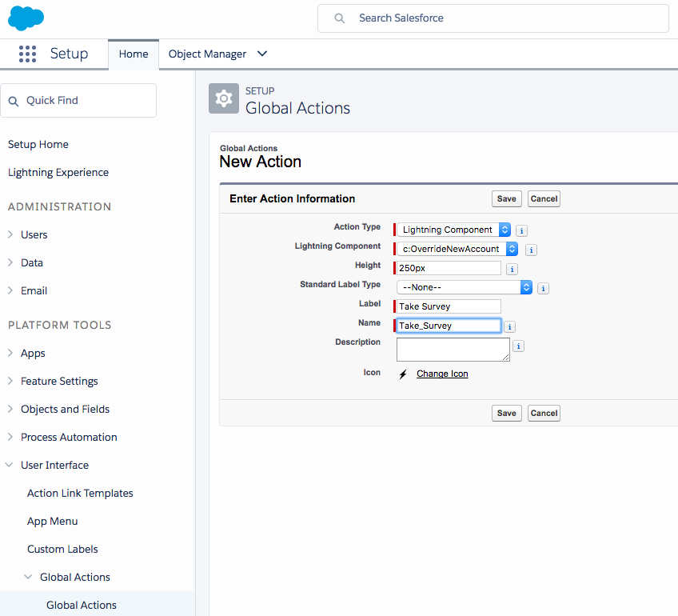Expand the Data section
The image size is (678, 616).
click(10, 262)
